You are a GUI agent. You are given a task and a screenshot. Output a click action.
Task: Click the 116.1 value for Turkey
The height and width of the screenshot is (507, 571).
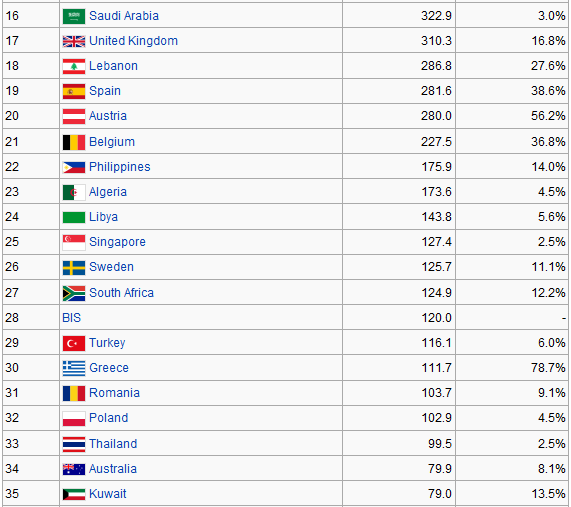[436, 343]
